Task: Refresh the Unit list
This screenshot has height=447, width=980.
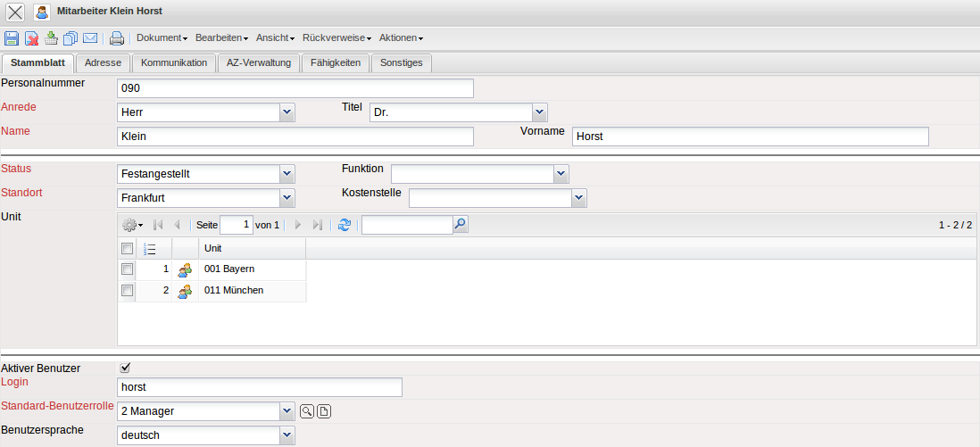Action: point(345,226)
